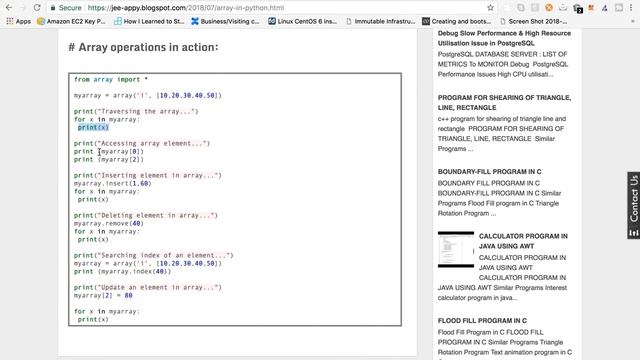Viewport: 640px width, 360px height.
Task: Click the highlighted print(x) code line
Action: 93,127
